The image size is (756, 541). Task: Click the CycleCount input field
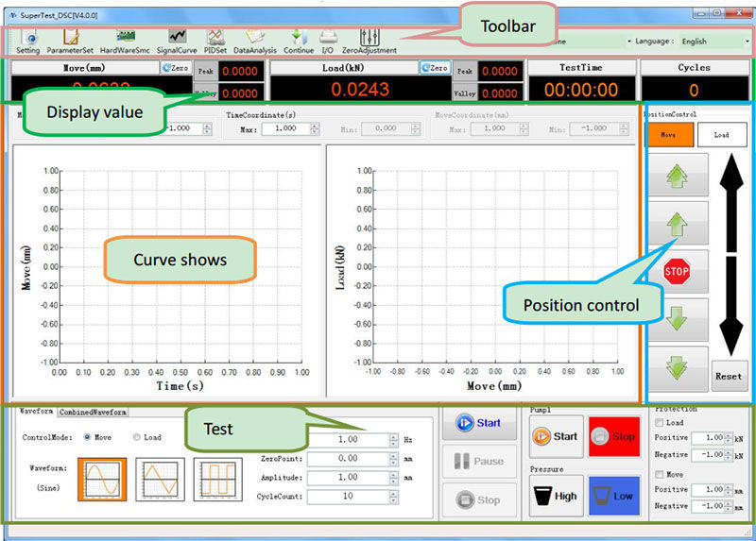click(350, 496)
